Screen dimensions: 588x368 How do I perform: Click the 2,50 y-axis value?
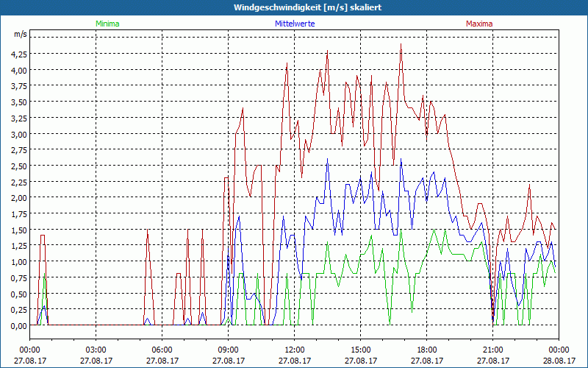click(x=19, y=166)
